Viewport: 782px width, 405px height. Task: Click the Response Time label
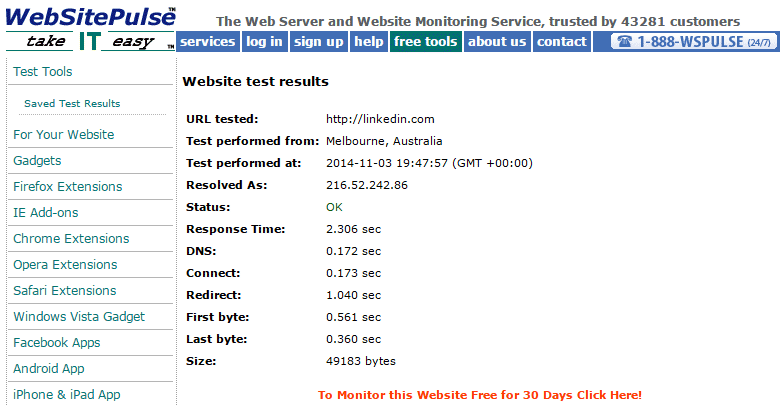(235, 229)
